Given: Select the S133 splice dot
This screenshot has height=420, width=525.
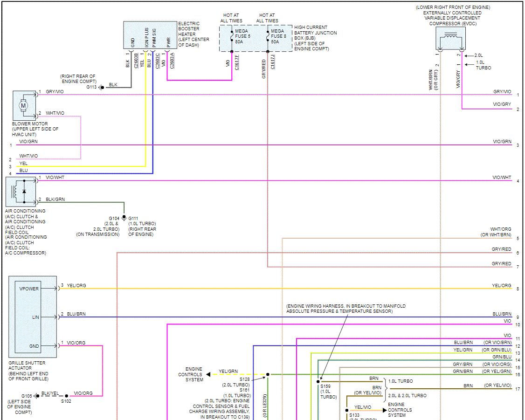Looking at the screenshot, I should [346, 410].
